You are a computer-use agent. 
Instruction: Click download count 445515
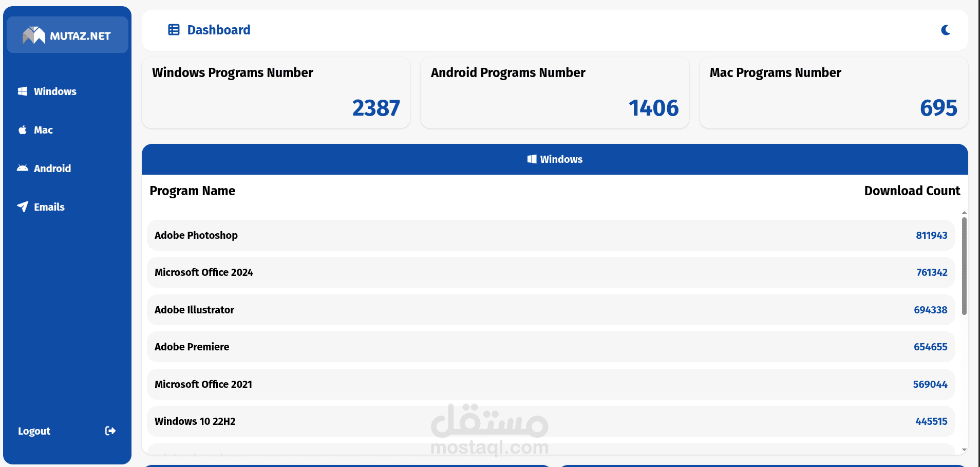coord(931,421)
